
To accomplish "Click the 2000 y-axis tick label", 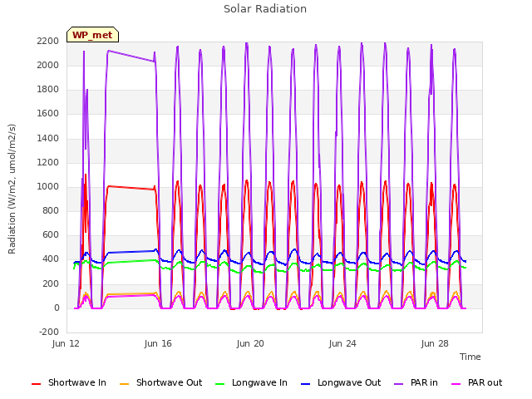I will (48, 65).
